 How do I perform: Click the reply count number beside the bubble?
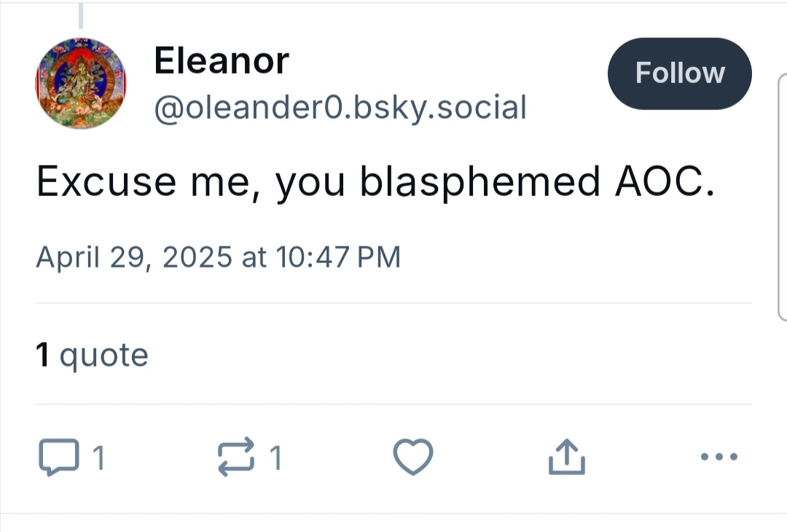98,458
